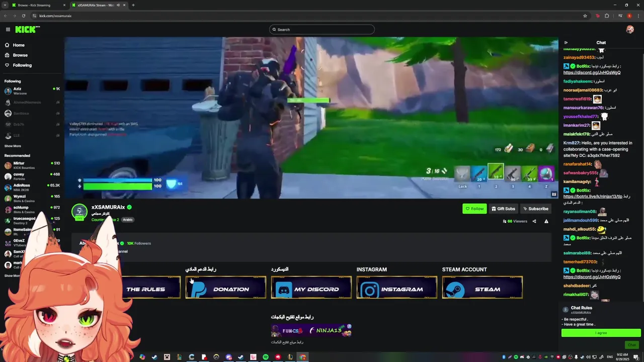Open the Steam account banner
Viewport: 644px width, 362px height.
[x=482, y=288]
